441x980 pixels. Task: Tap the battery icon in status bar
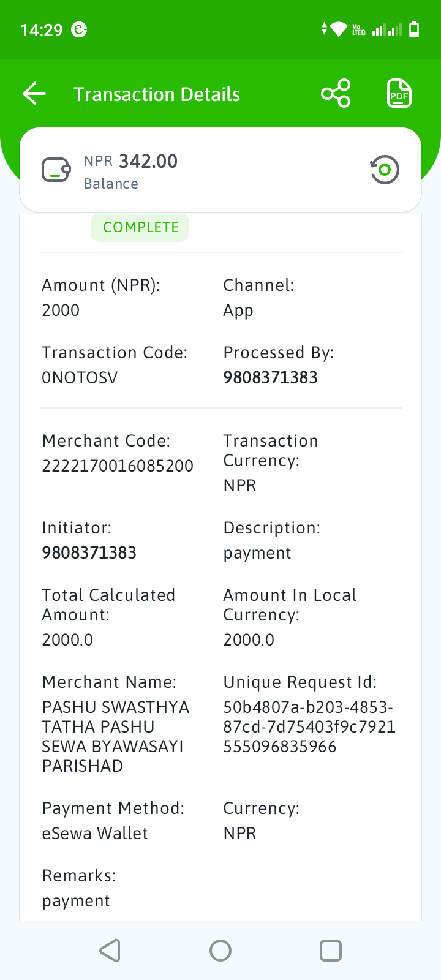coord(414,29)
